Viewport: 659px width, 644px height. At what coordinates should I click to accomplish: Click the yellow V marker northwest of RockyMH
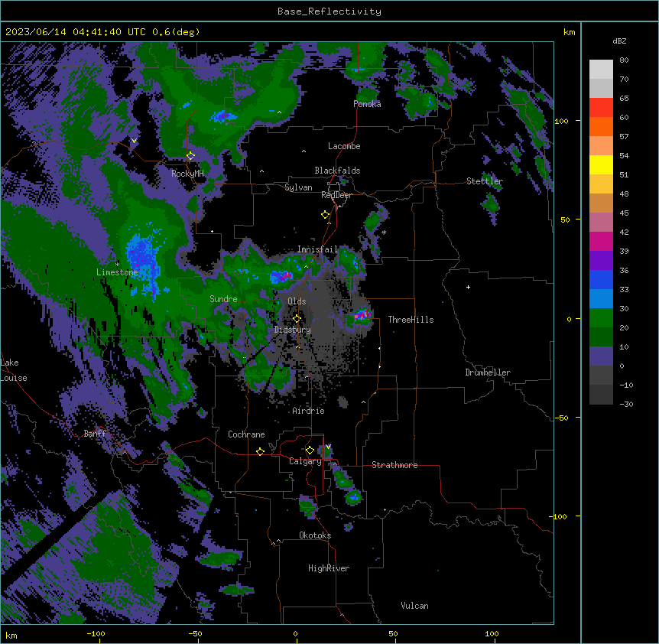134,141
